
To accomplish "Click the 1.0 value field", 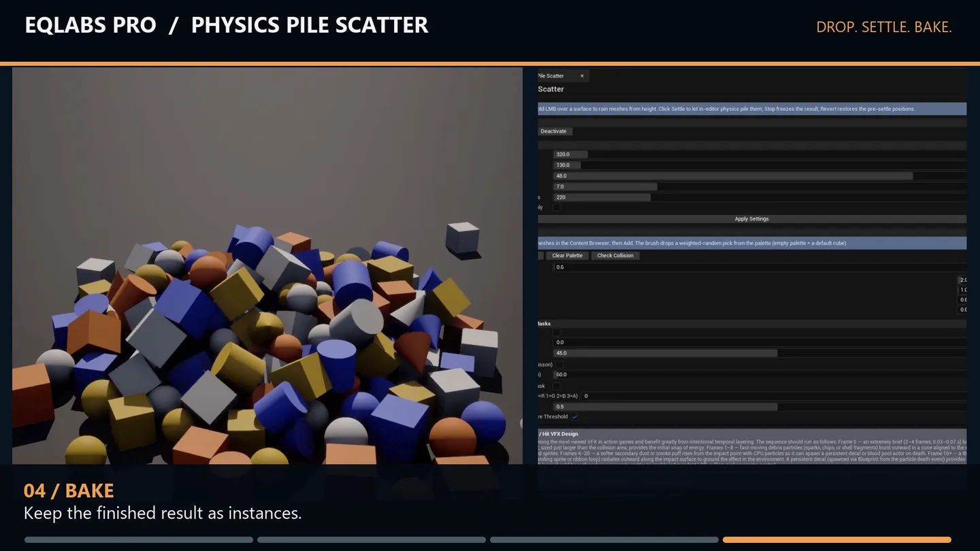I will (x=962, y=290).
